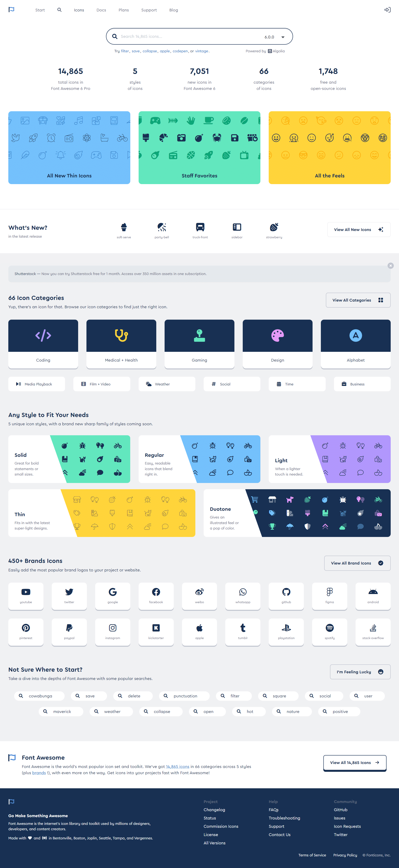Open the All the Feels card

[330, 148]
